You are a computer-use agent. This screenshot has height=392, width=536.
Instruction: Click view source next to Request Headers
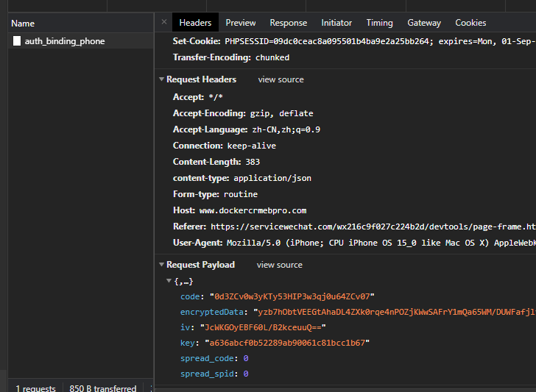click(x=281, y=79)
